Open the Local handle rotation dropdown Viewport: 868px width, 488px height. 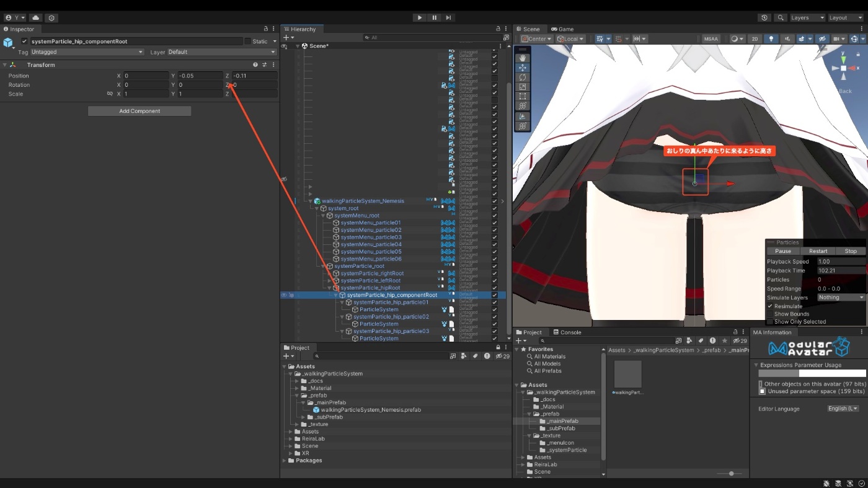pyautogui.click(x=570, y=38)
